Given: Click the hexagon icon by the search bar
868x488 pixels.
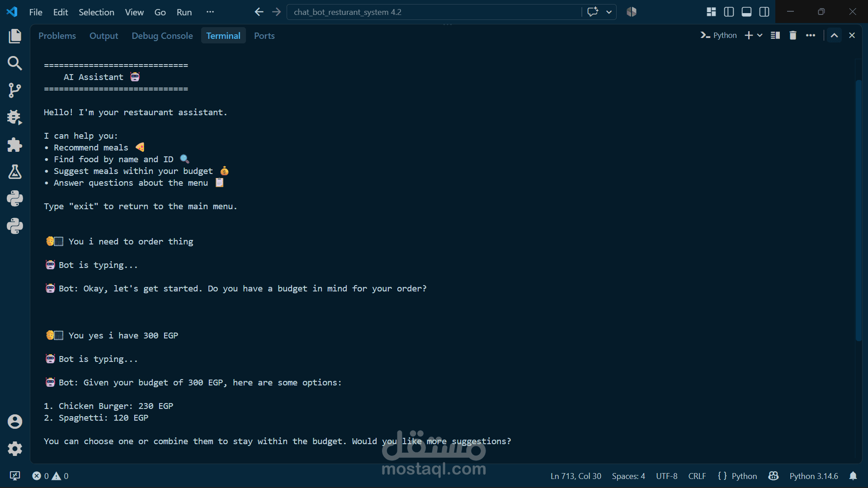Looking at the screenshot, I should (x=632, y=12).
